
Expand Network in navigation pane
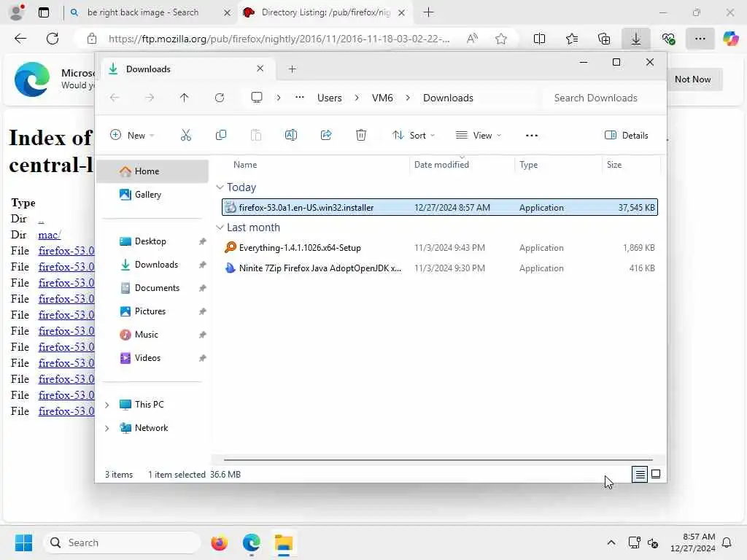click(107, 428)
